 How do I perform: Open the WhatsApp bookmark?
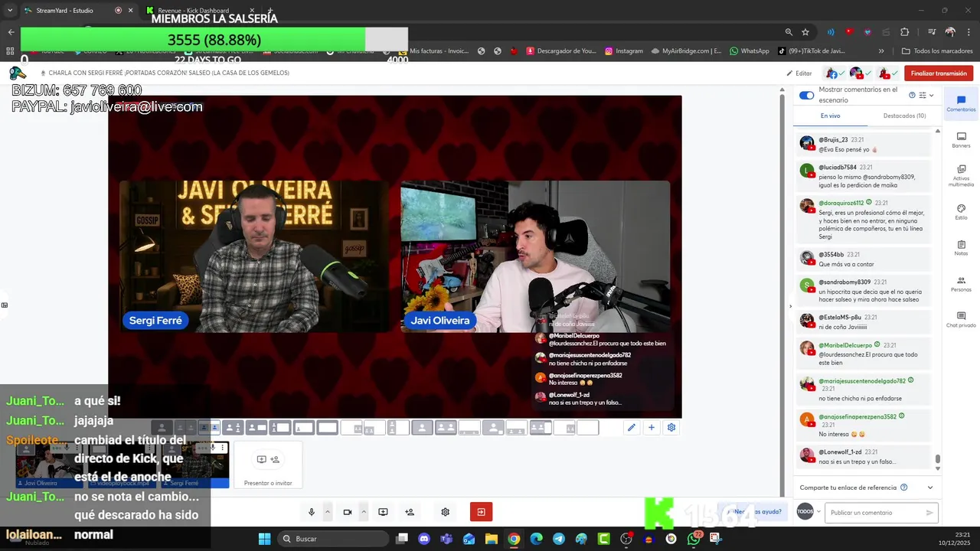tap(749, 51)
